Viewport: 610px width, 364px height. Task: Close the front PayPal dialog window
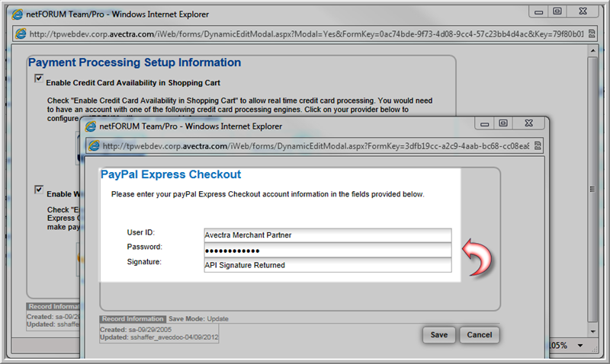(528, 123)
